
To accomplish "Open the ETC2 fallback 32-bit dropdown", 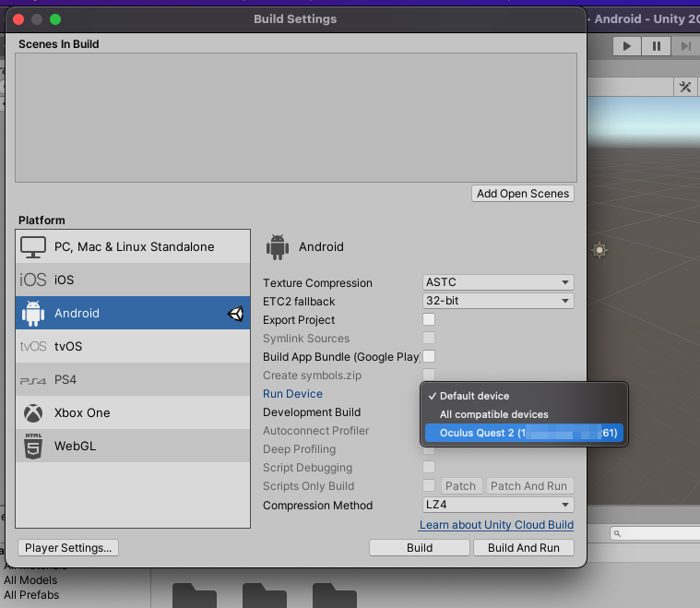I will click(x=498, y=301).
